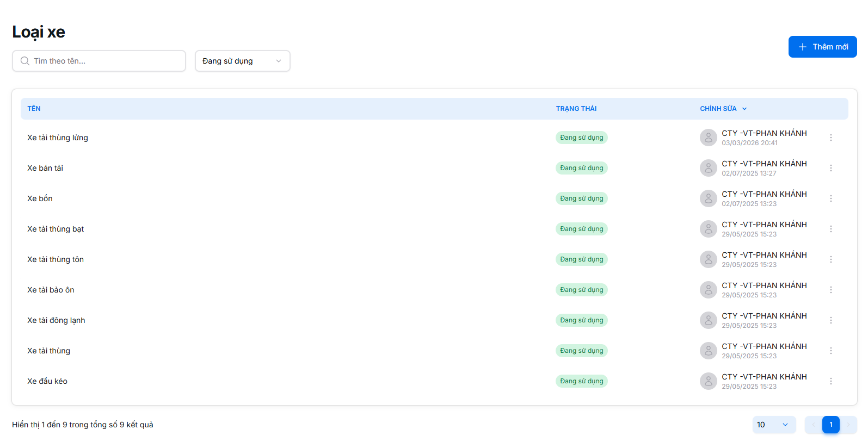Select the Xe tải thùng tôn row name
This screenshot has width=868, height=448.
click(x=56, y=260)
